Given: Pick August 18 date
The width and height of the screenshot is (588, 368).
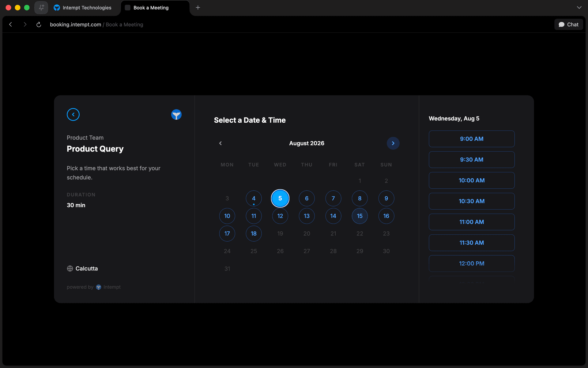Looking at the screenshot, I should [254, 233].
